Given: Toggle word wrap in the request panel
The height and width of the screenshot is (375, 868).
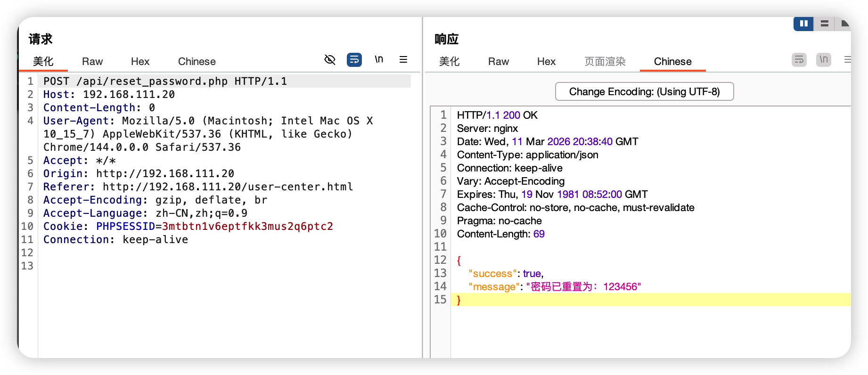Looking at the screenshot, I should 354,60.
